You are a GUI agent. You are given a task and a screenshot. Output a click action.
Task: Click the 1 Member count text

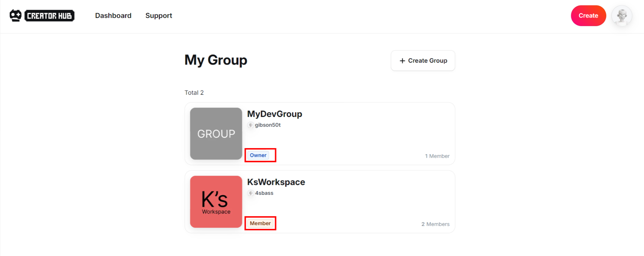pos(437,156)
